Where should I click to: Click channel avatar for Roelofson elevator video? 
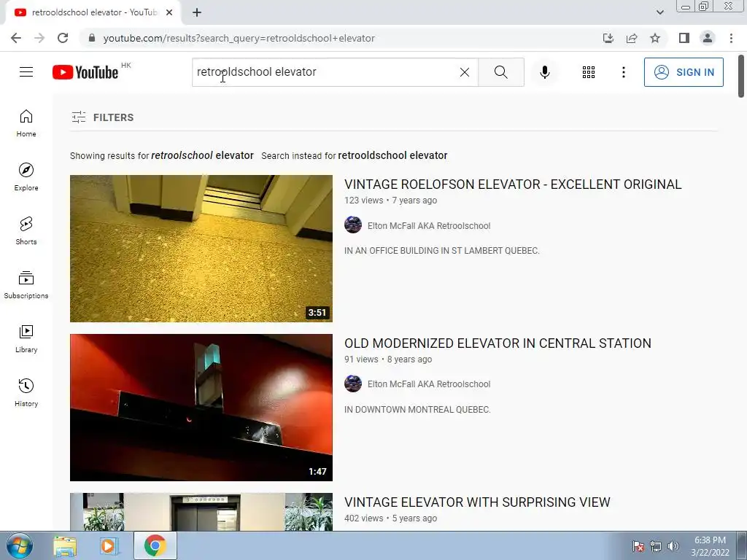point(353,225)
